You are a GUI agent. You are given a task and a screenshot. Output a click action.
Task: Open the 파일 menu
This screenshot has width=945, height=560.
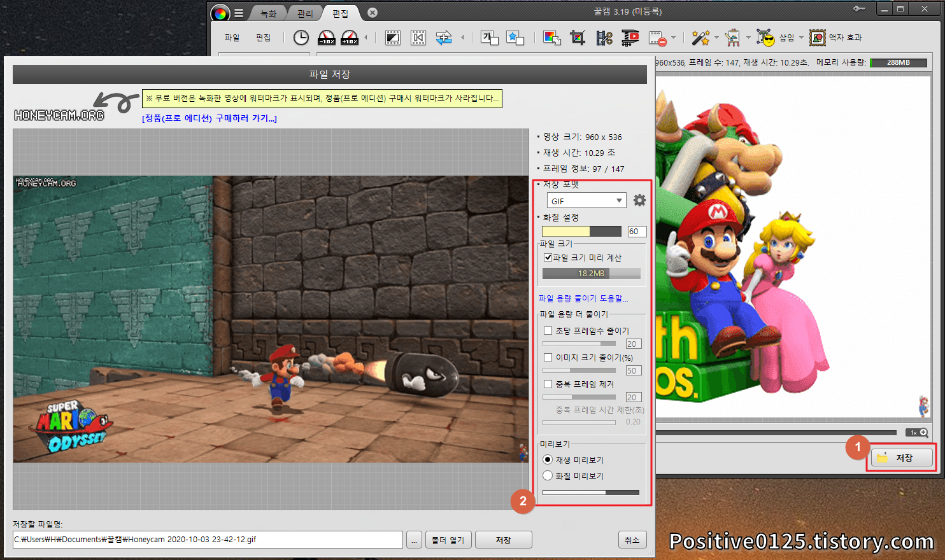tap(232, 38)
